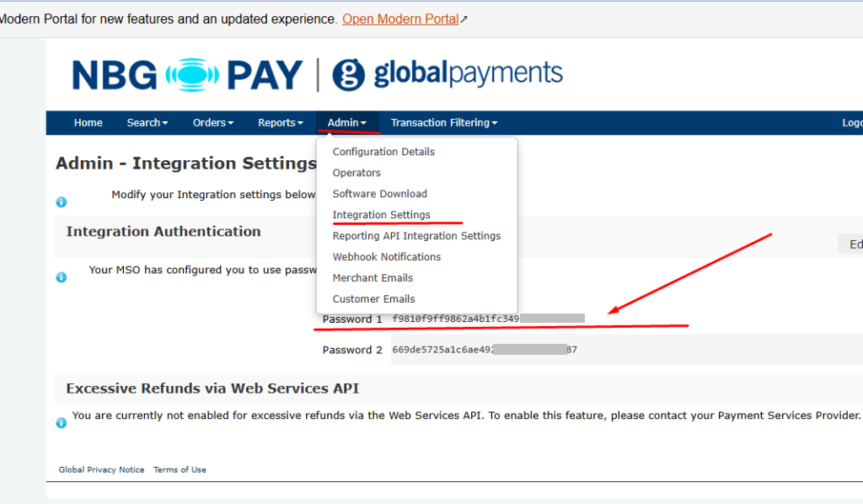Open Terms of Use link
This screenshot has height=504, width=863.
[180, 470]
